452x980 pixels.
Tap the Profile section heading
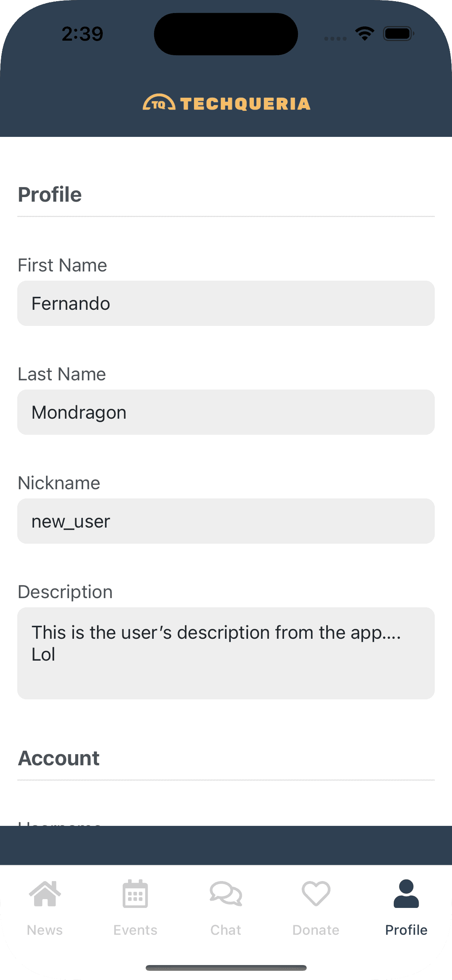point(50,194)
